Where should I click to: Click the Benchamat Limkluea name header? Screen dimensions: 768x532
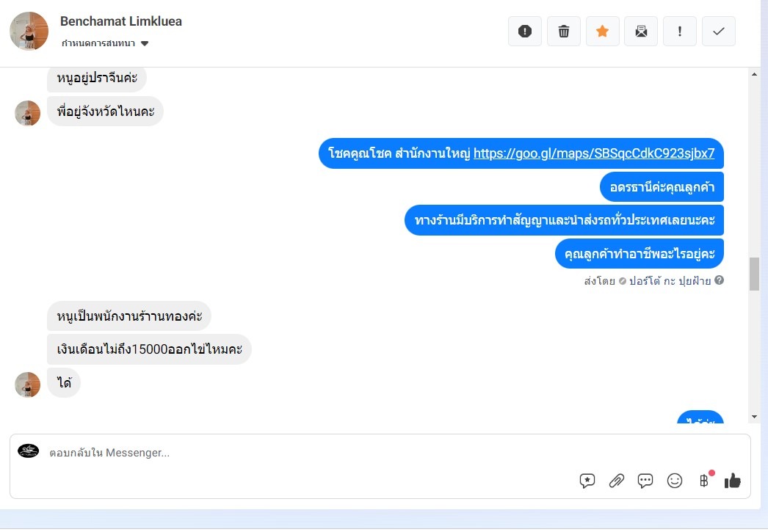tap(121, 21)
